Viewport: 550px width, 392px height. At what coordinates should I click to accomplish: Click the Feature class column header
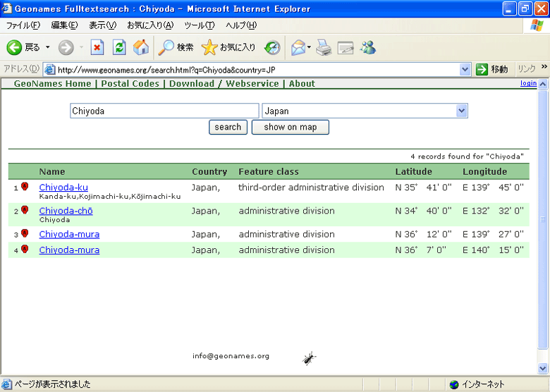click(x=269, y=171)
